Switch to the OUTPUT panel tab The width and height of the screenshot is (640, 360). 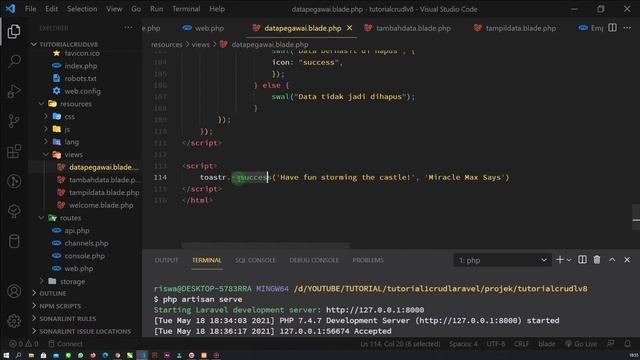click(166, 260)
